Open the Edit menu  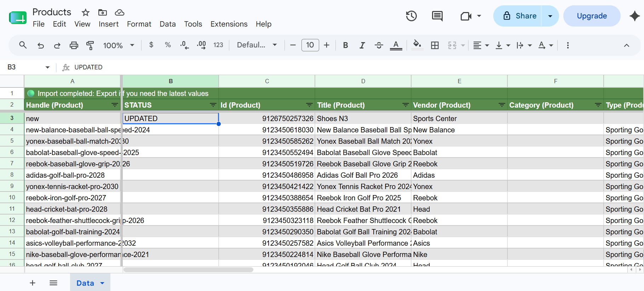click(x=59, y=24)
